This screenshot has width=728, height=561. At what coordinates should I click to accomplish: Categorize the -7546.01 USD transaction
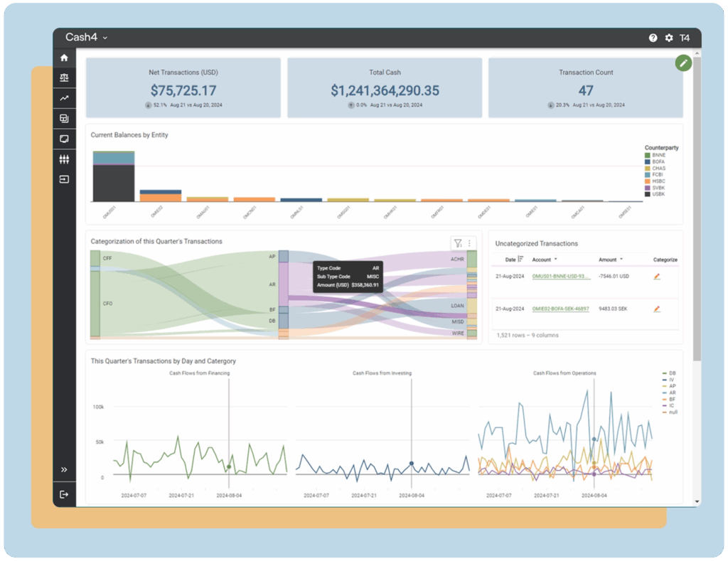tap(656, 277)
